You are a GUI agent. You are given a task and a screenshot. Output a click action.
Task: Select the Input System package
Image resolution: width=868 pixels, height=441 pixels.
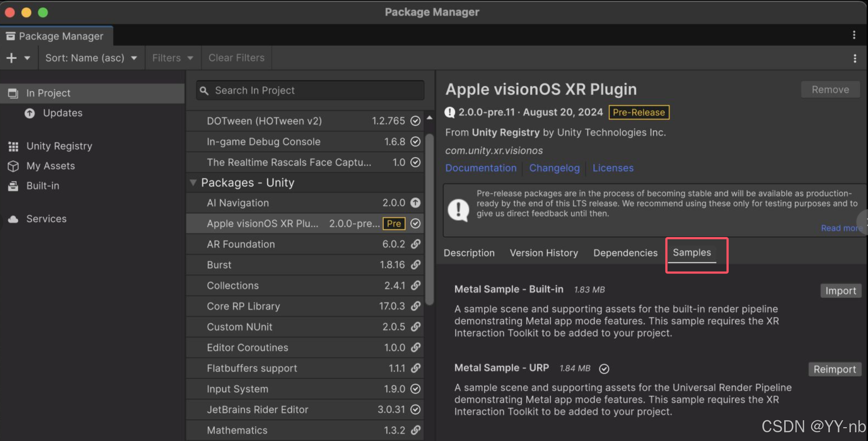(x=305, y=389)
